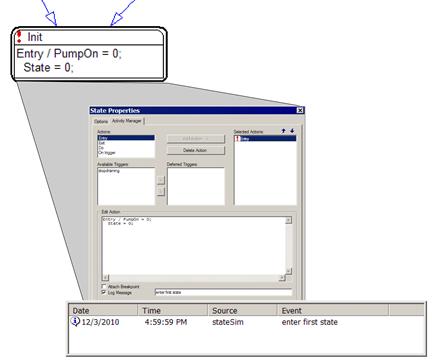Click the 'State = 0;' line in Init state

pos(48,68)
